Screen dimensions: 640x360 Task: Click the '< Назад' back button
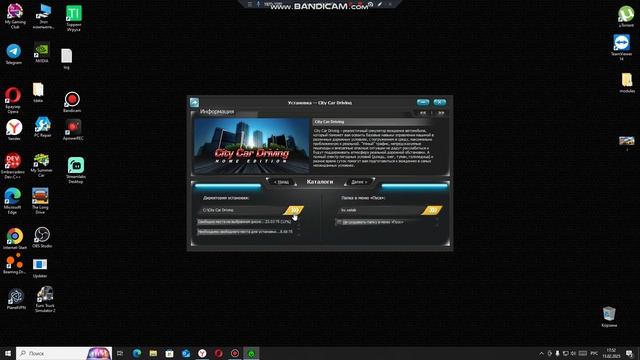point(281,182)
